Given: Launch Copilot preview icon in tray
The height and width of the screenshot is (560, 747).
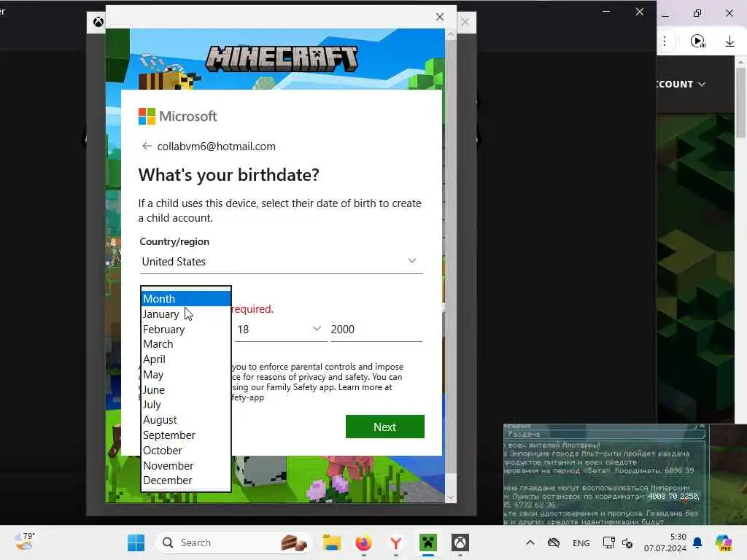Looking at the screenshot, I should point(724,542).
